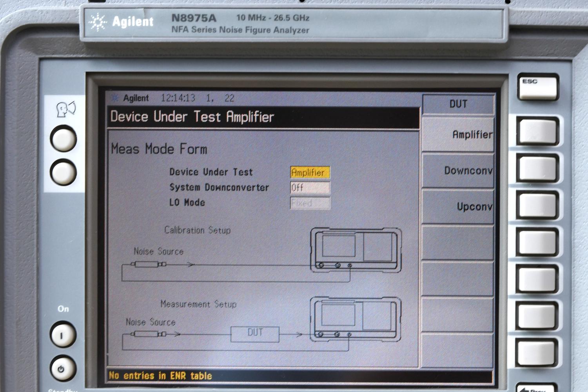588x392 pixels.
Task: Click the Noise Source label in measurement diagram
Action: click(x=151, y=322)
